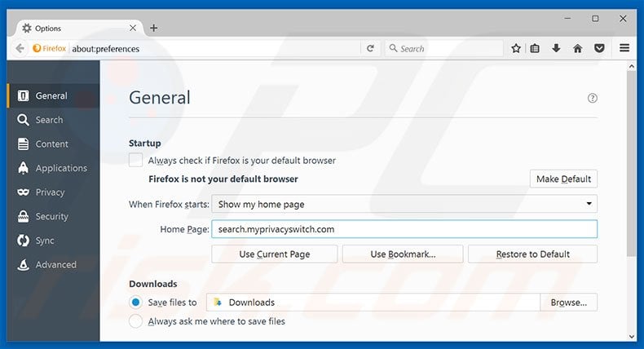
Task: Click Use Bookmark... button
Action: 403,254
